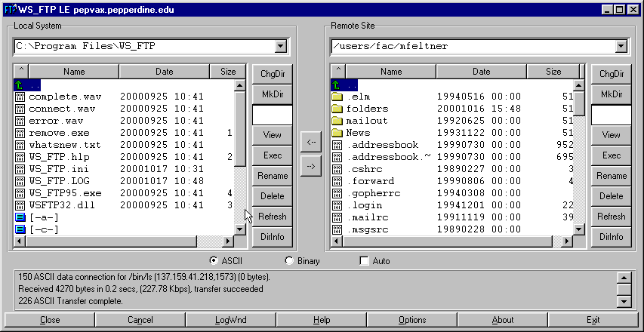The height and width of the screenshot is (332, 644).
Task: Click the file icon beside WS_FTP.LOG
Action: tap(20, 181)
